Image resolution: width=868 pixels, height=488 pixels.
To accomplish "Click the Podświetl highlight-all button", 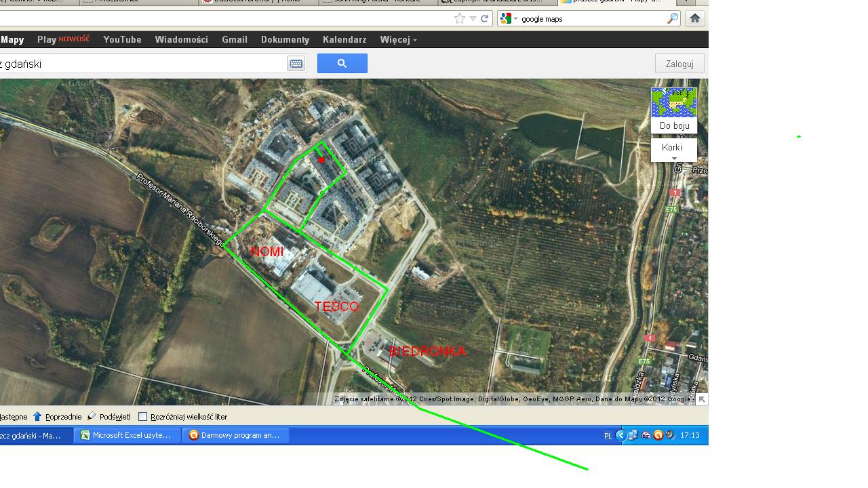I will [109, 417].
